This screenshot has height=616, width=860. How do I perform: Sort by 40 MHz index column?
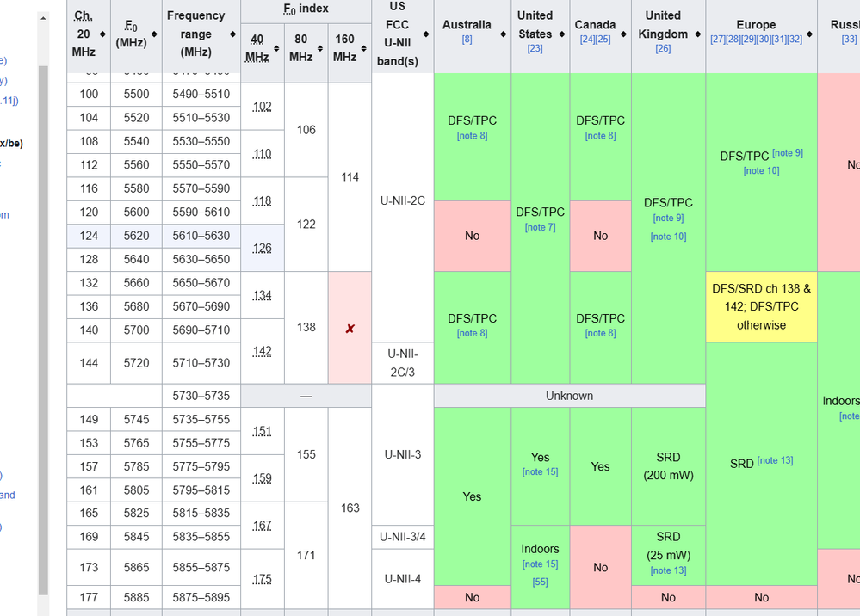(277, 48)
